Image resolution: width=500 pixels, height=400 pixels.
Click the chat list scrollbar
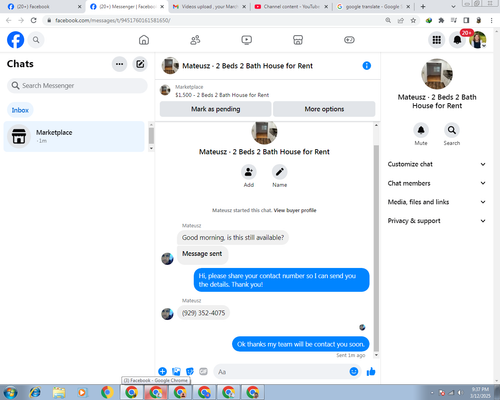point(151,136)
